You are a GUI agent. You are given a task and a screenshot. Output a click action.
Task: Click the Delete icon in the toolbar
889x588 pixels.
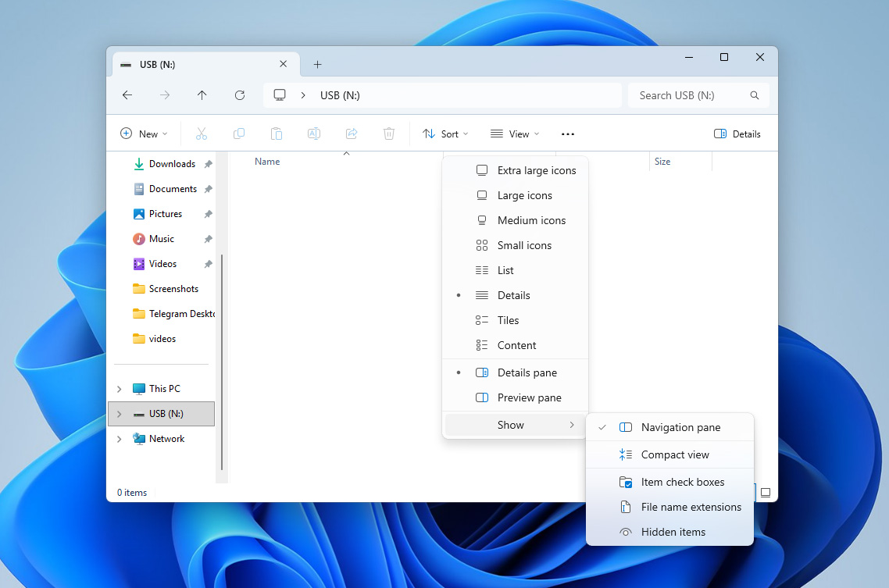pos(389,133)
